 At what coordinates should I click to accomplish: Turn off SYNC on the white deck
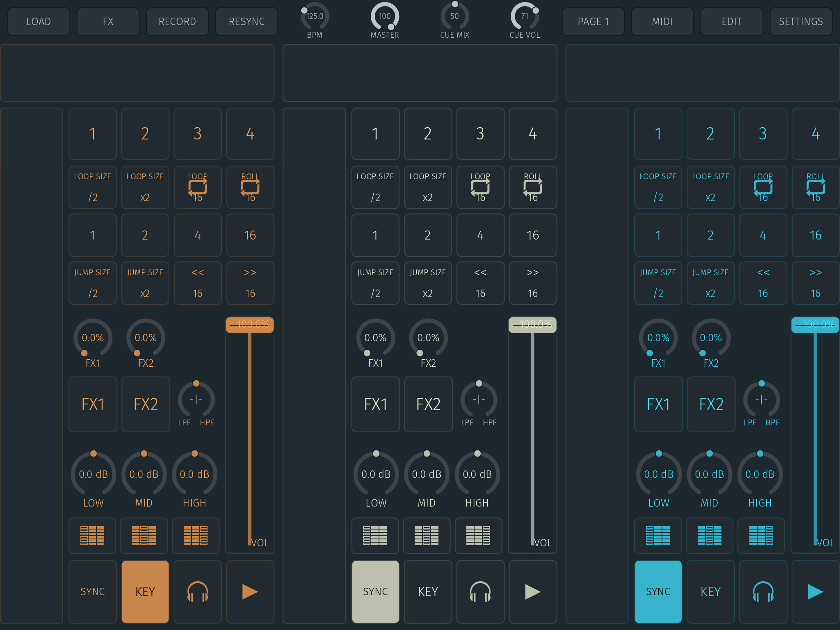tap(375, 591)
